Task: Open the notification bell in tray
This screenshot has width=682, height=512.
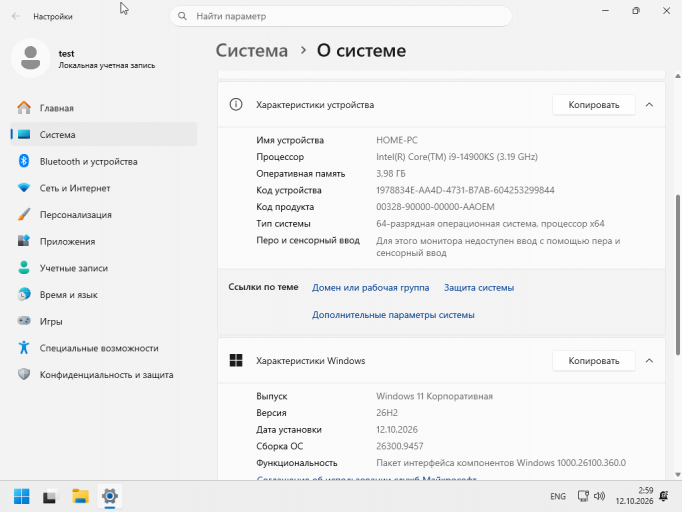Action: click(664, 496)
